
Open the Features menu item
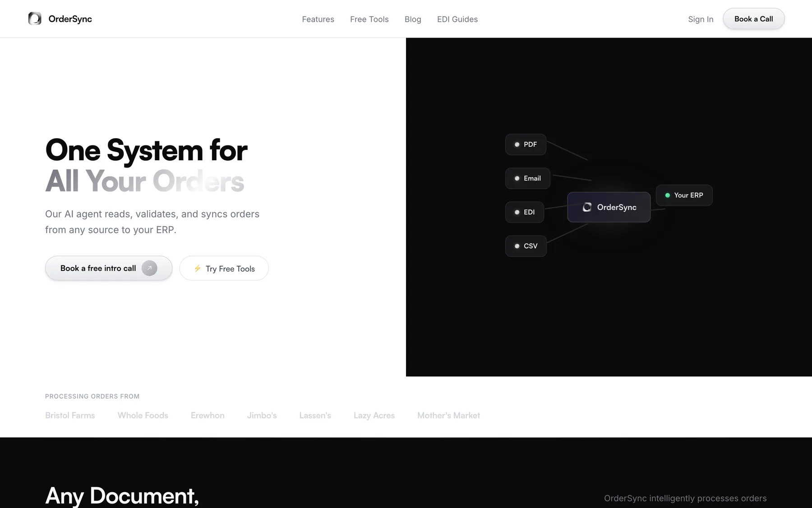(318, 19)
